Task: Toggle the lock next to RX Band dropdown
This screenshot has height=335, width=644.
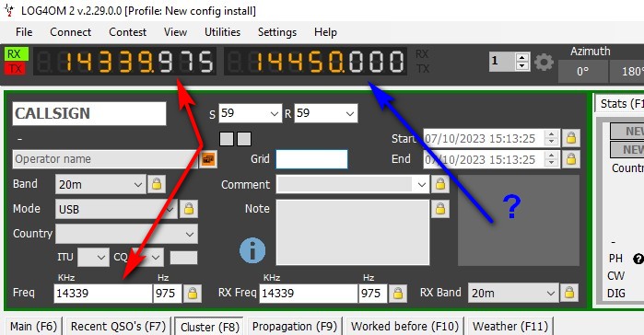Action: pyautogui.click(x=568, y=293)
